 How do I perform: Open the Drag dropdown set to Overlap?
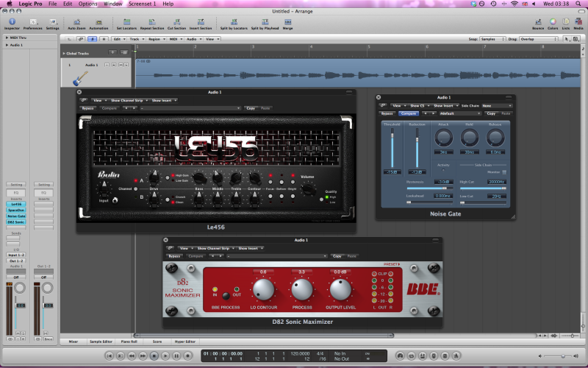[x=539, y=39]
